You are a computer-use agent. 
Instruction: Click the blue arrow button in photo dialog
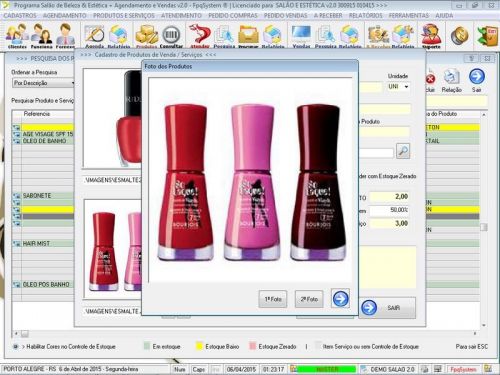pos(340,298)
